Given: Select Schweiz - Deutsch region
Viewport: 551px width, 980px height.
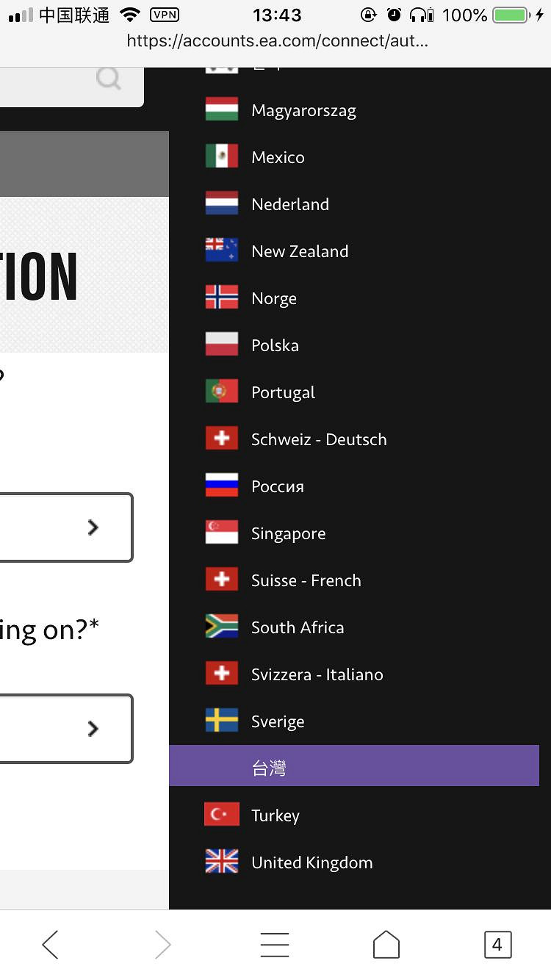Looking at the screenshot, I should [318, 439].
